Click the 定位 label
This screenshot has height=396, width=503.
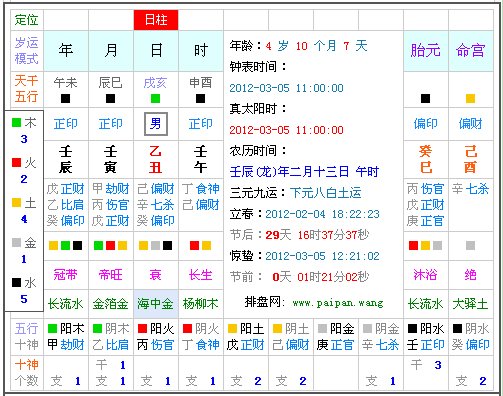click(27, 20)
